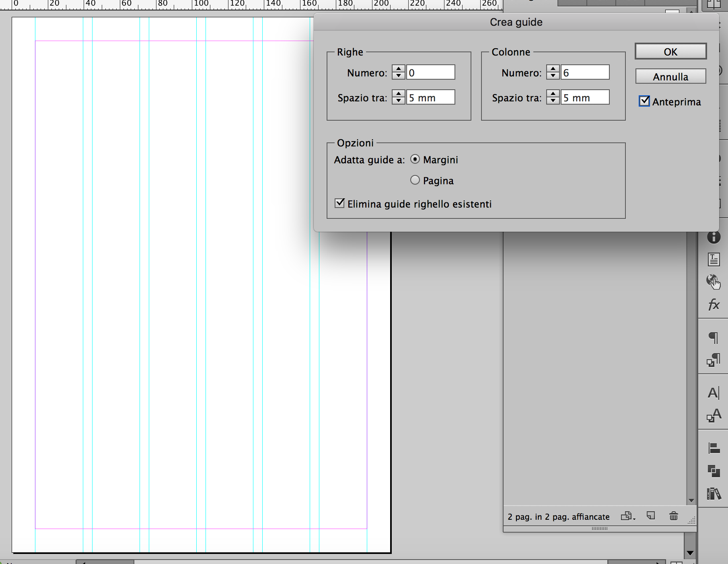
Task: Click the Margini radio button
Action: point(415,159)
